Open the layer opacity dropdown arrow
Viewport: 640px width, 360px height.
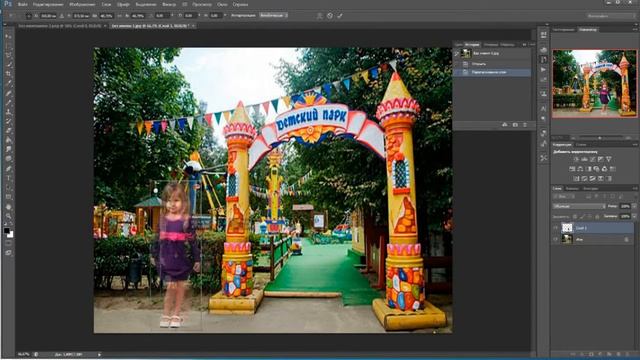click(634, 206)
